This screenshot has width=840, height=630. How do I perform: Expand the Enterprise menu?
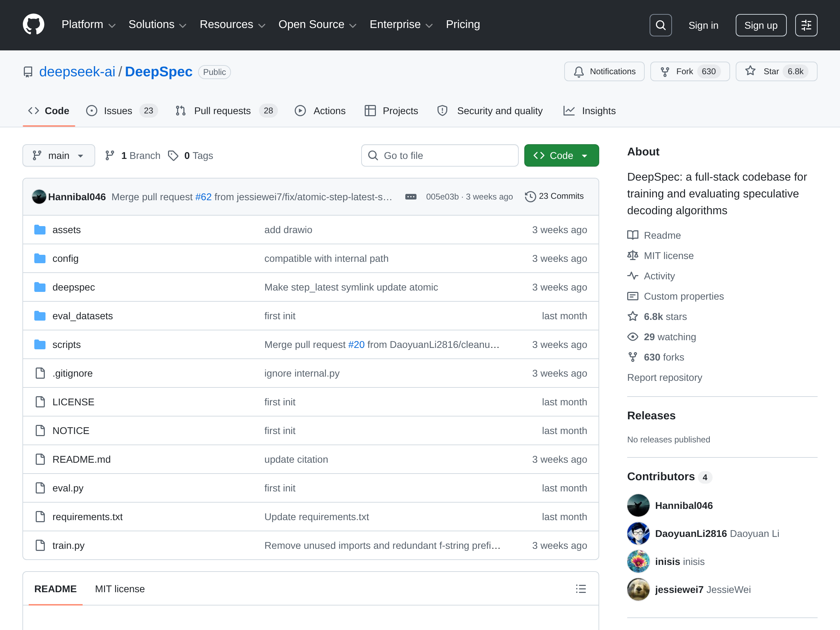point(401,25)
